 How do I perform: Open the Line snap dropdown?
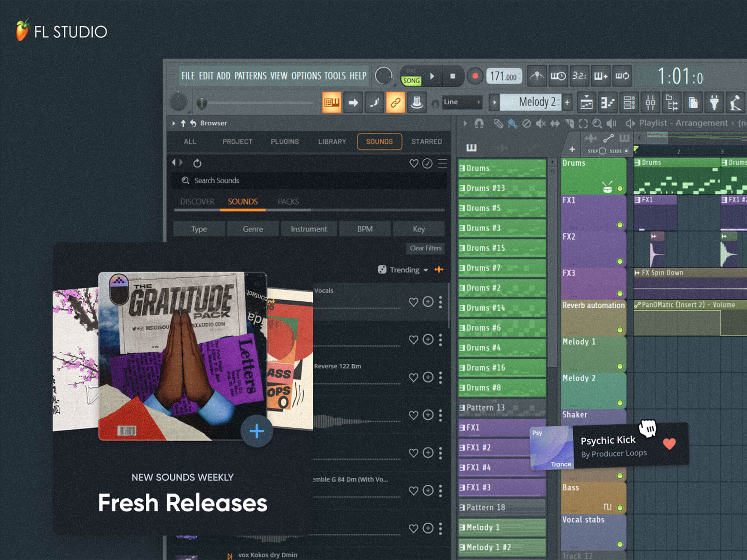pos(462,102)
